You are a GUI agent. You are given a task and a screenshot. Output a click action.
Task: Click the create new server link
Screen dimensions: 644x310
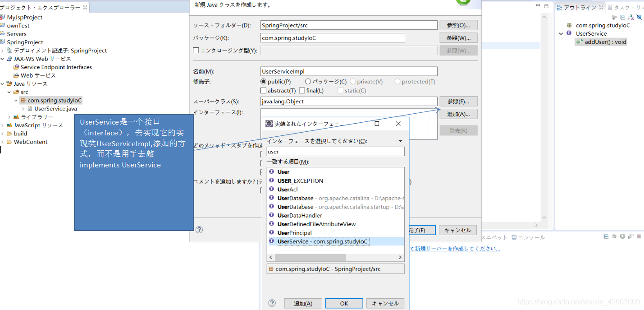click(x=454, y=249)
